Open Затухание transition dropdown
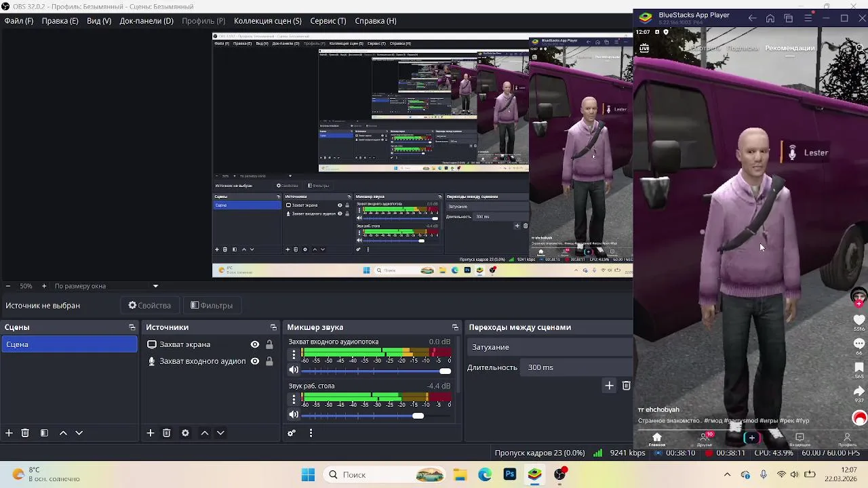 tap(549, 347)
